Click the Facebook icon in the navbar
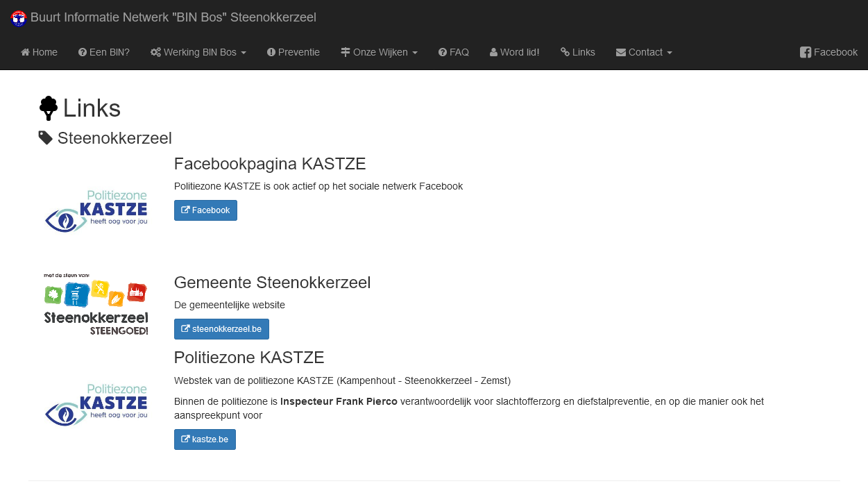The width and height of the screenshot is (868, 486). point(806,52)
